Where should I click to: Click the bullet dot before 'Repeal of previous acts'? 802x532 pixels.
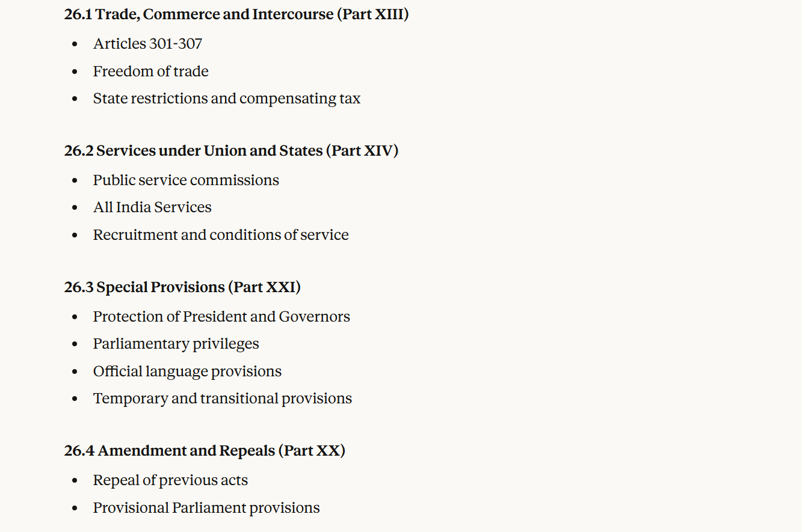(75, 481)
